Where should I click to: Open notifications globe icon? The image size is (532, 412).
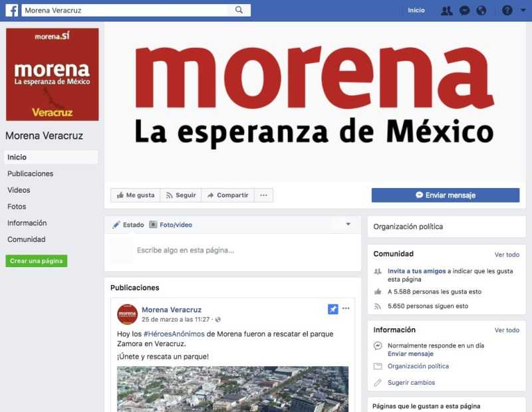(x=481, y=11)
